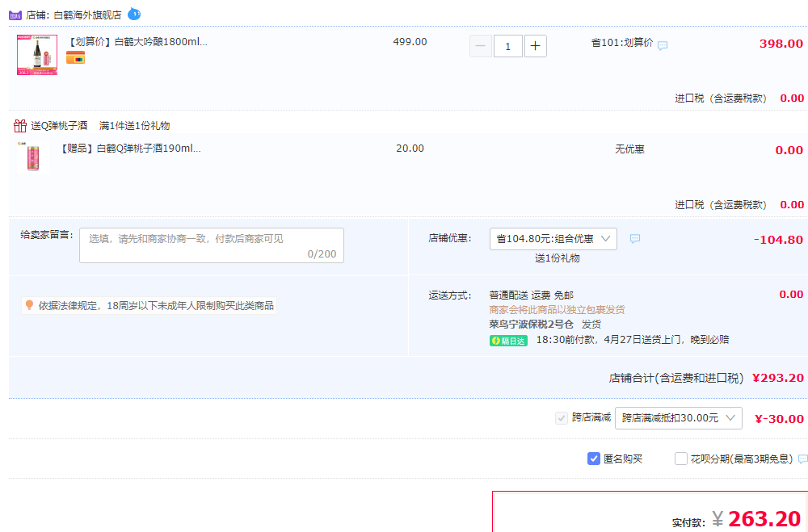Uncheck the 匿名购买 checkbox
The height and width of the screenshot is (532, 808).
[x=594, y=459]
